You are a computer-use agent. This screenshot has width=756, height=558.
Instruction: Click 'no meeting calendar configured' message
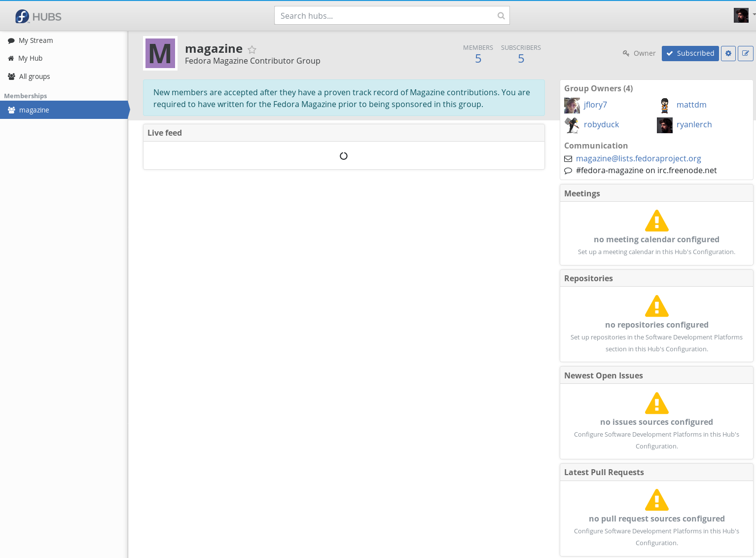click(x=656, y=239)
